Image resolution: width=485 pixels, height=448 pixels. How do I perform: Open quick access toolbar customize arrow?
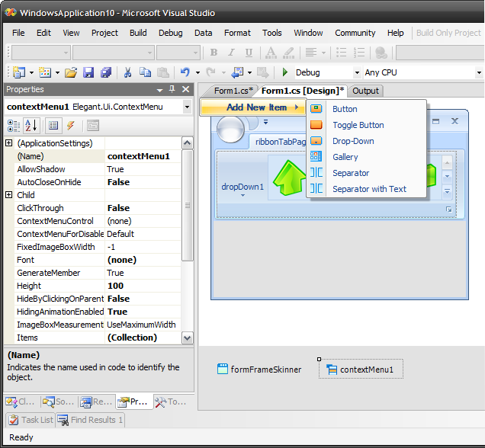(x=265, y=122)
